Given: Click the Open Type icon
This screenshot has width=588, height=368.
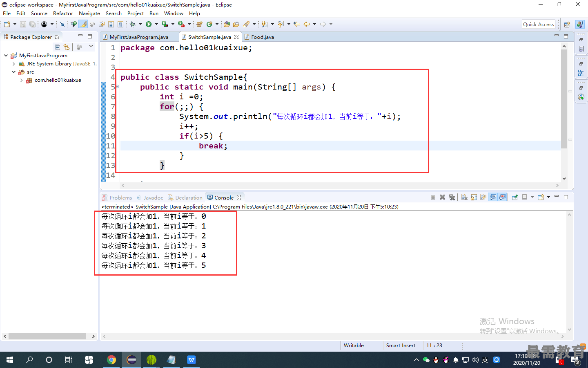Looking at the screenshot, I should click(227, 24).
